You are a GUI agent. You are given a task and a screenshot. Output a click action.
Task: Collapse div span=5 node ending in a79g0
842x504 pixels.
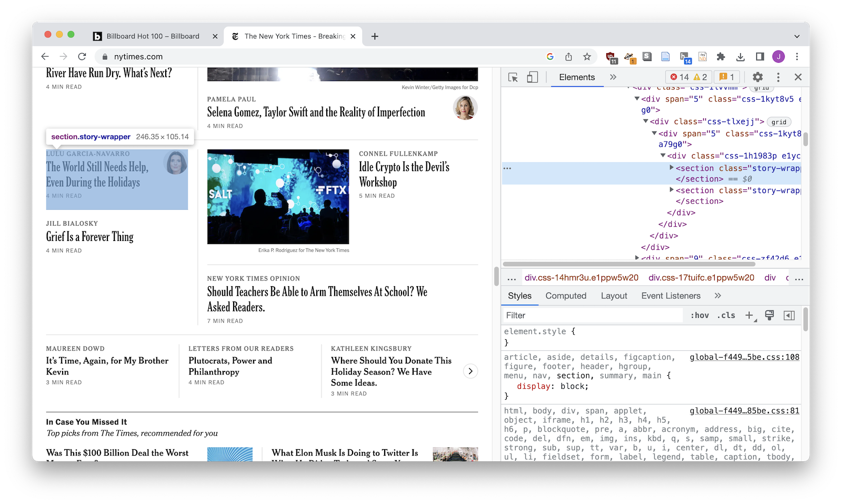654,134
